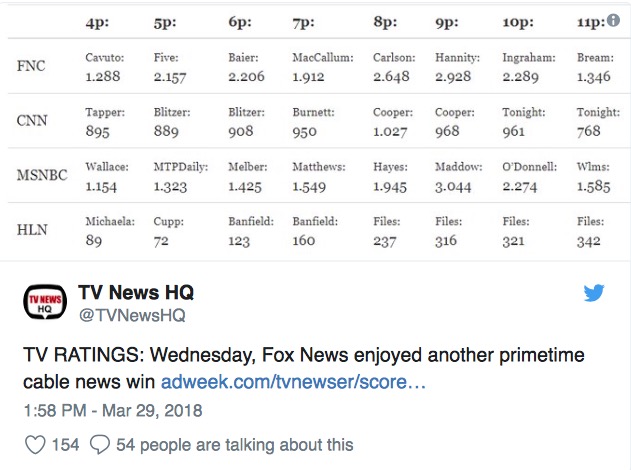
Task: Click the heart like icon
Action: point(35,445)
